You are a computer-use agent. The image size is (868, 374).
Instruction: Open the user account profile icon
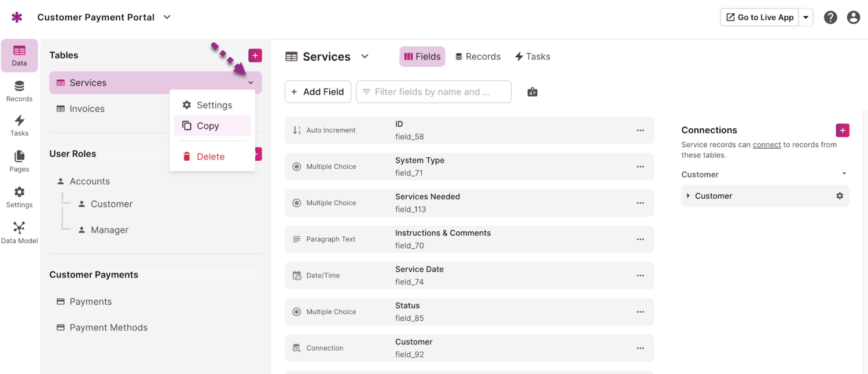click(x=853, y=17)
